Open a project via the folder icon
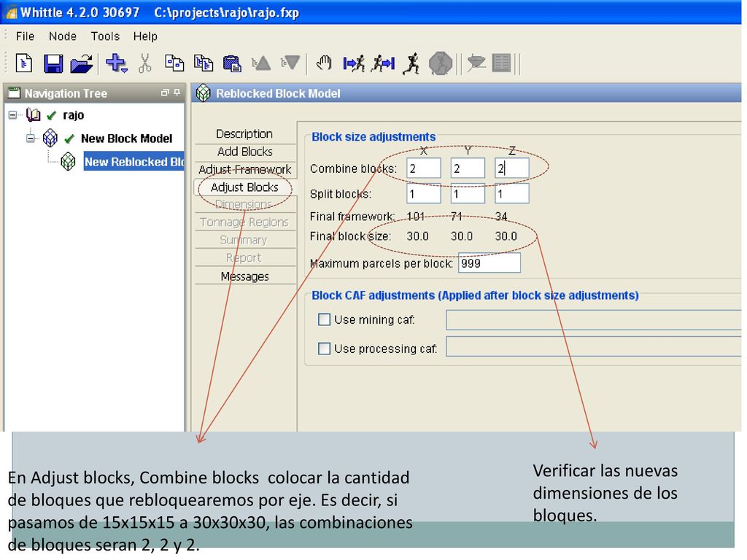747x560 pixels. (x=82, y=63)
